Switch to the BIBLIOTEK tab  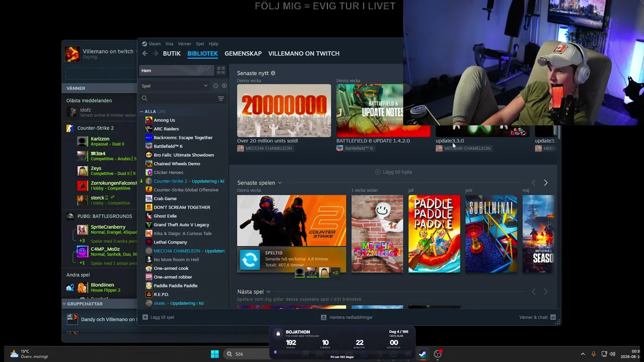tap(202, 54)
